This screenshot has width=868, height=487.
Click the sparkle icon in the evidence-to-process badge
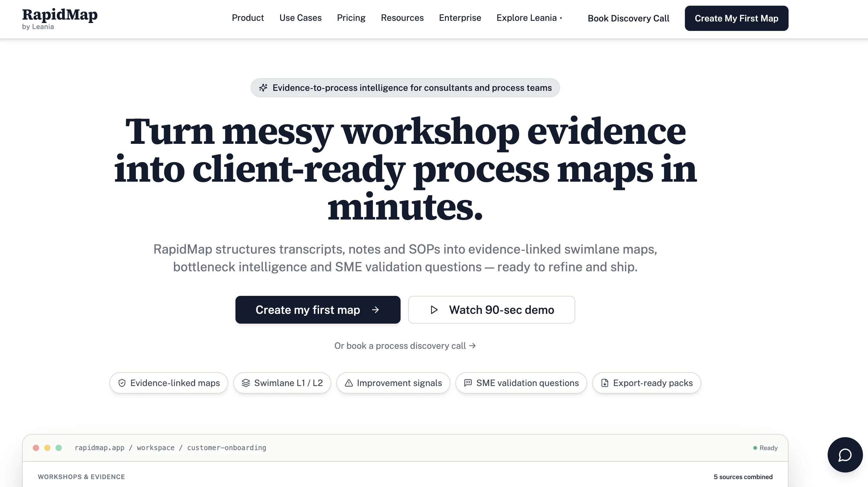[263, 88]
